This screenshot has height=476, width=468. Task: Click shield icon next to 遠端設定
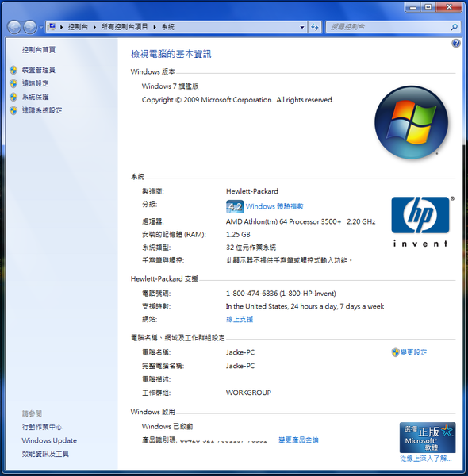tap(13, 83)
